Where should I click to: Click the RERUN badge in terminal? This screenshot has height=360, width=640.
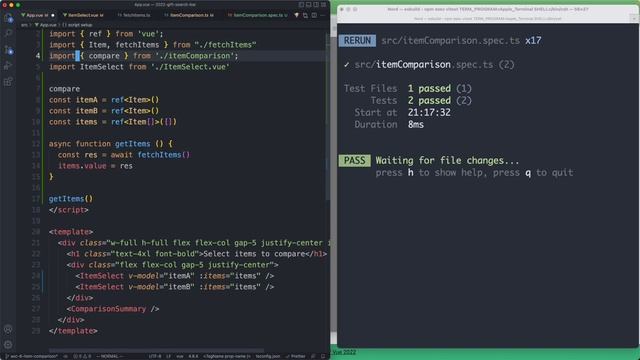tap(357, 41)
